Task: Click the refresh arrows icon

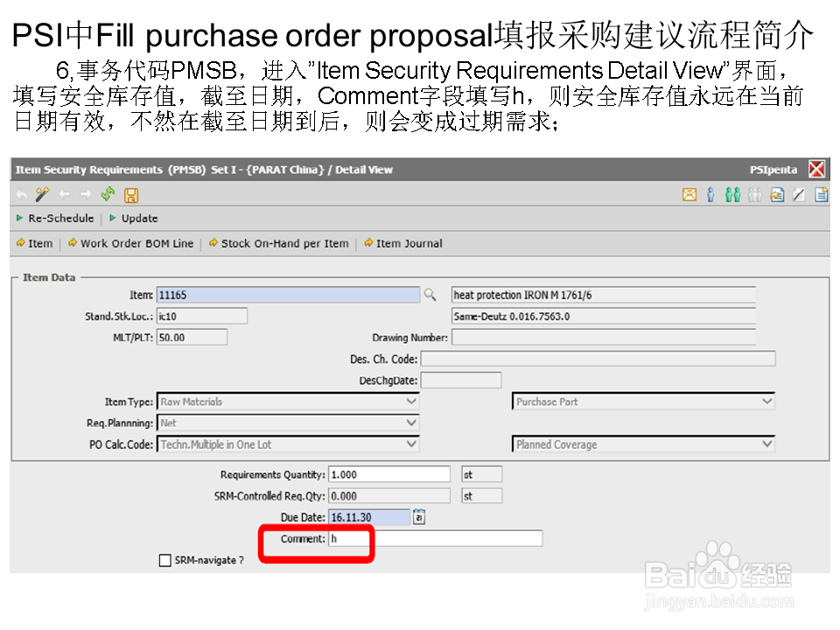Action: tap(107, 195)
